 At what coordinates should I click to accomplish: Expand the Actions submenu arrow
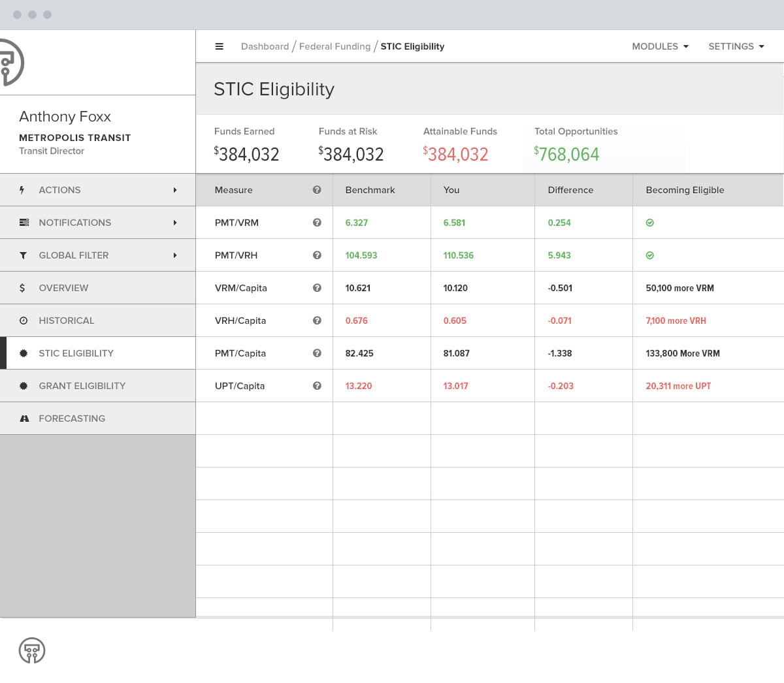pyautogui.click(x=175, y=190)
